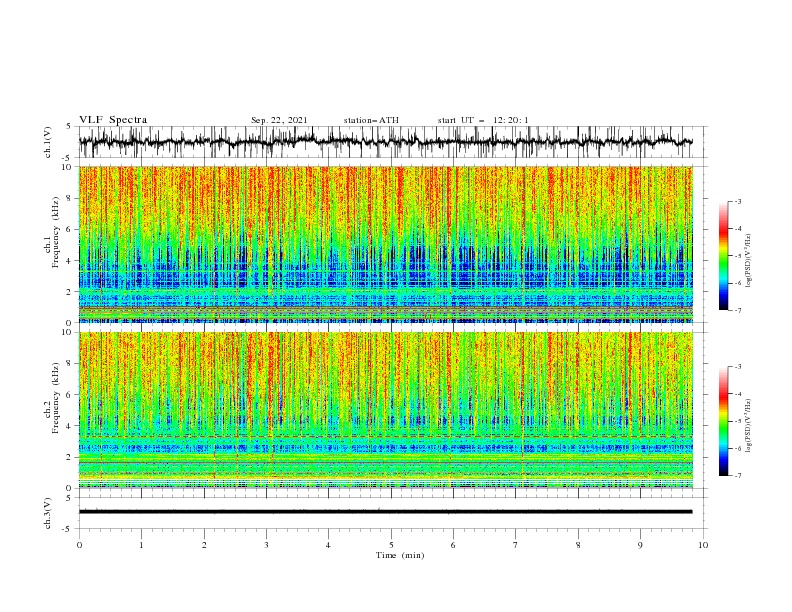Click time axis tick label "3"
The width and height of the screenshot is (792, 612).
[266, 545]
